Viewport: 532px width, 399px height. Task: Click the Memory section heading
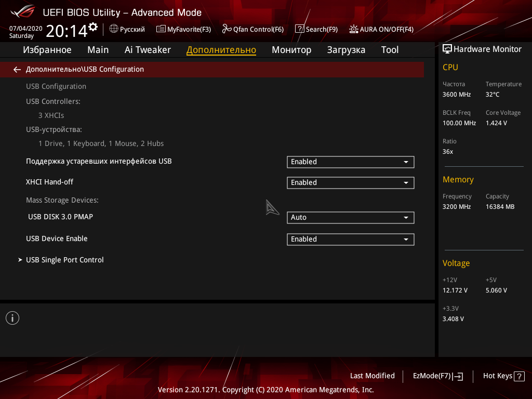click(x=458, y=179)
